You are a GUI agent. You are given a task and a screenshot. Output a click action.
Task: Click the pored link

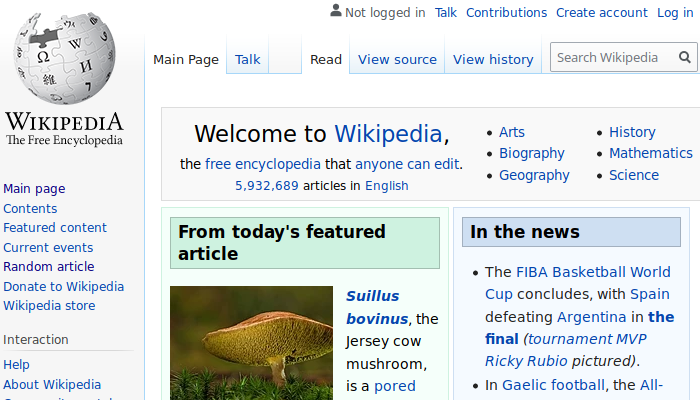coord(395,386)
